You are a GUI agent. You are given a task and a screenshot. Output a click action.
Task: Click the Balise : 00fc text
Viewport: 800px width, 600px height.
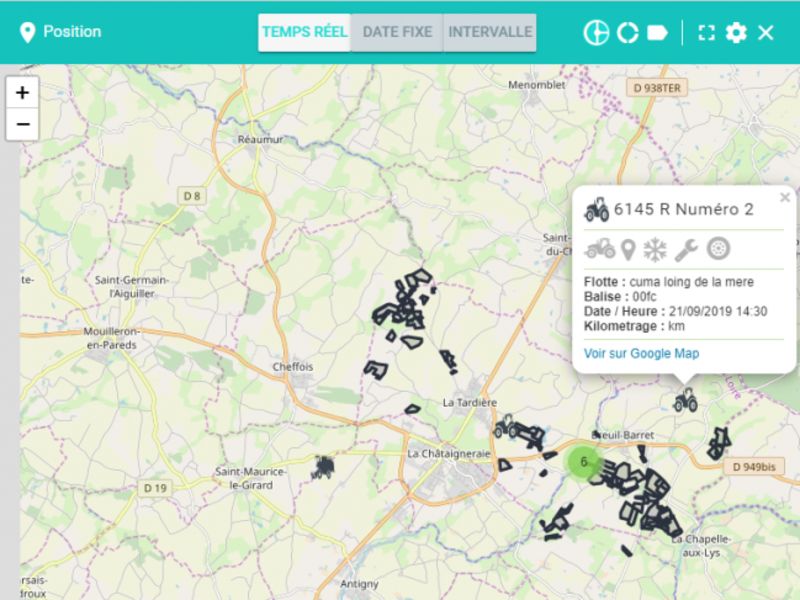coord(620,296)
